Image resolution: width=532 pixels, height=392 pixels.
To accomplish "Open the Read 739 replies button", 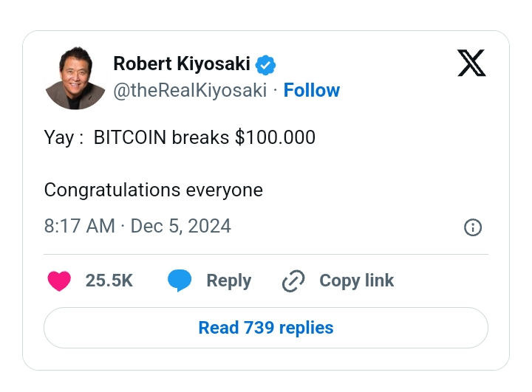I will (x=266, y=328).
